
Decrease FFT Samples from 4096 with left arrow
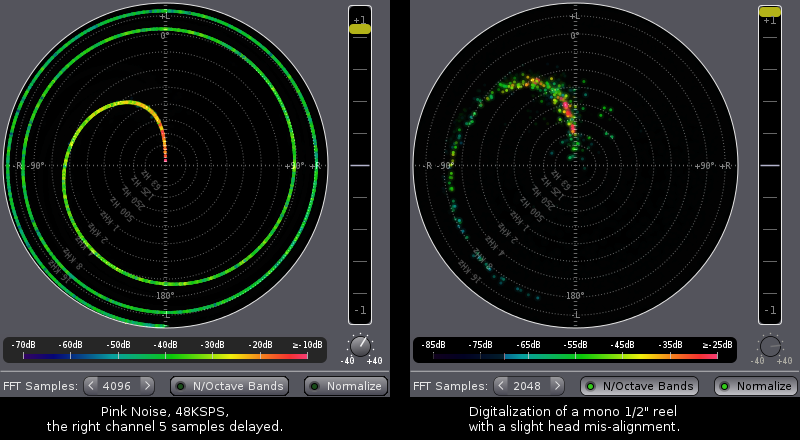[91, 385]
